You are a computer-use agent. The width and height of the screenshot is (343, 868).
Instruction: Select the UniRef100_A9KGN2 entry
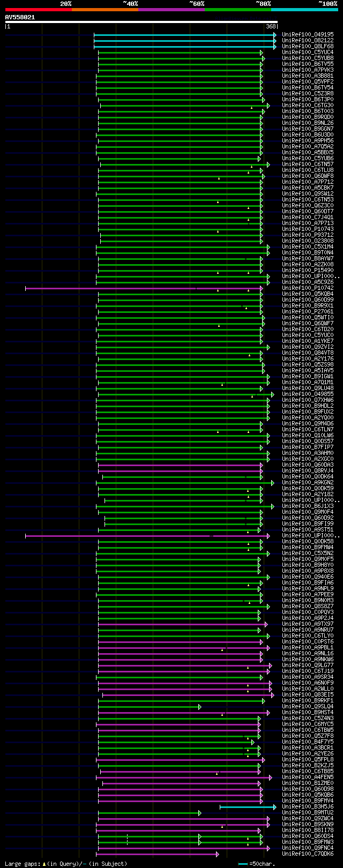coord(308,483)
